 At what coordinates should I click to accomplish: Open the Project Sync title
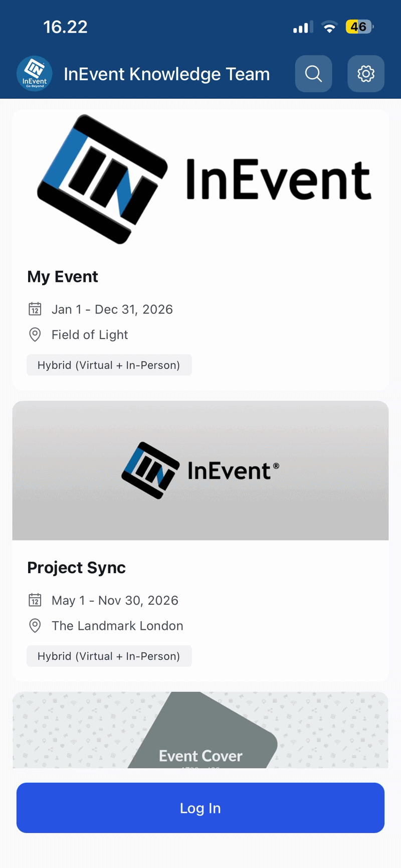click(x=76, y=568)
